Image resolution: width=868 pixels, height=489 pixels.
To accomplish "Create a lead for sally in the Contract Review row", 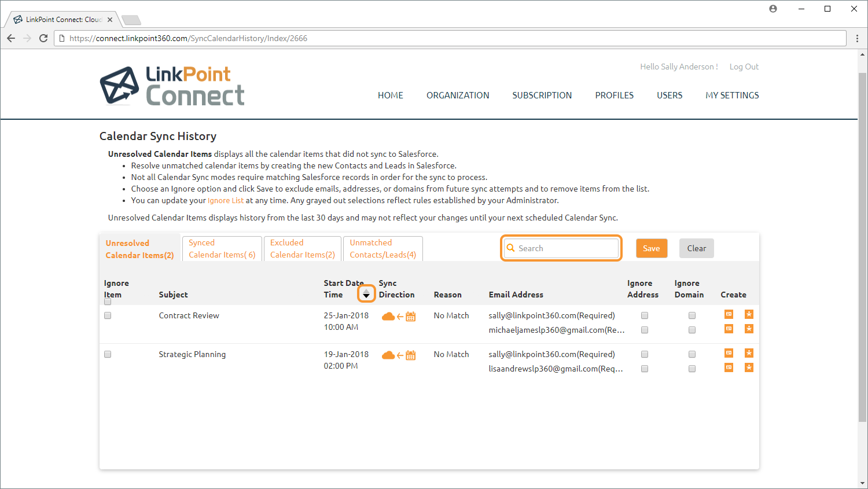I will (749, 314).
